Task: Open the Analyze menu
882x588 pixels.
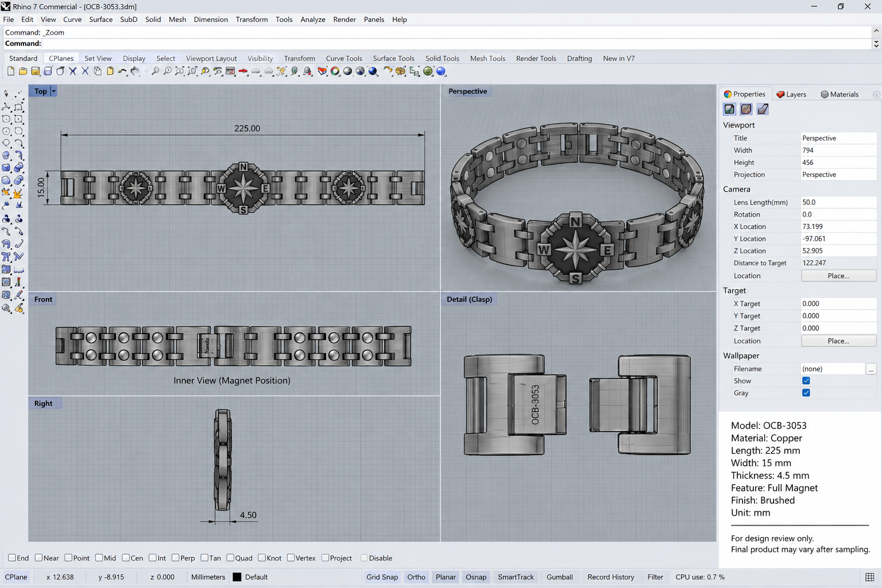Action: [313, 20]
